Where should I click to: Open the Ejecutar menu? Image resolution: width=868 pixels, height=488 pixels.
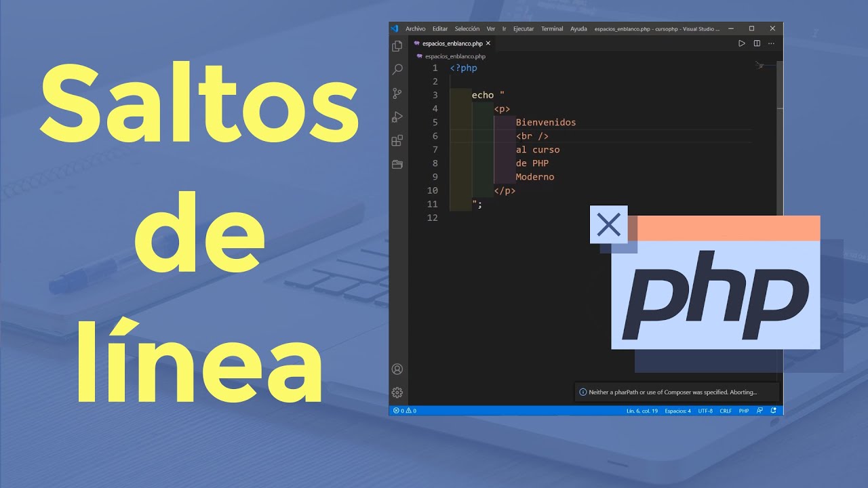click(x=524, y=29)
